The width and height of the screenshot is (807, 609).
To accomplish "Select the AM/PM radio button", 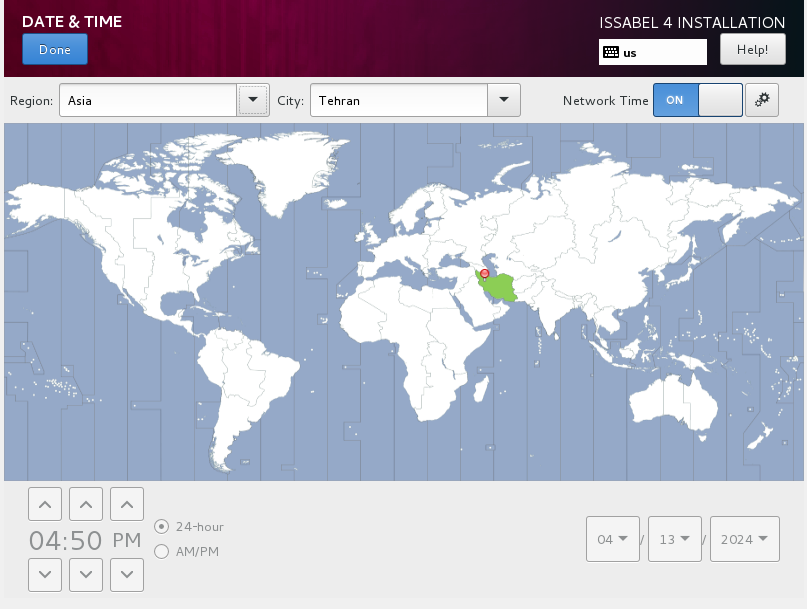I will pos(162,551).
